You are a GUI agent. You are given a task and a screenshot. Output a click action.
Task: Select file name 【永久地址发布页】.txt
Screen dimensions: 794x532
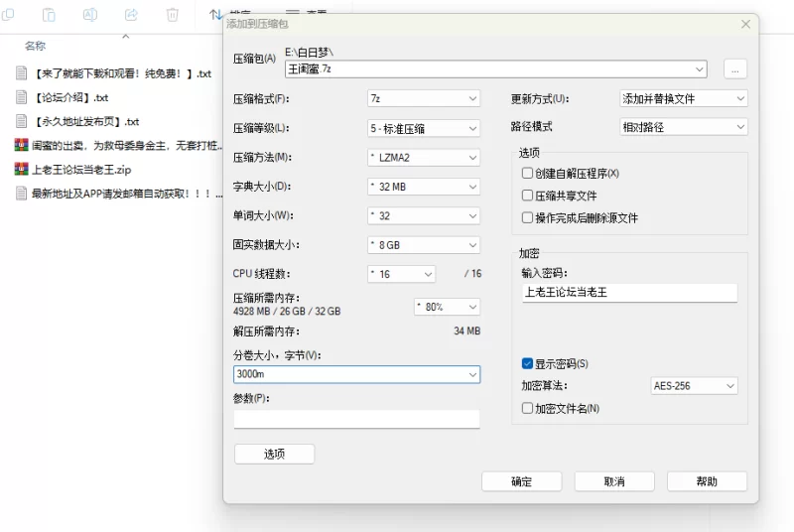point(85,121)
